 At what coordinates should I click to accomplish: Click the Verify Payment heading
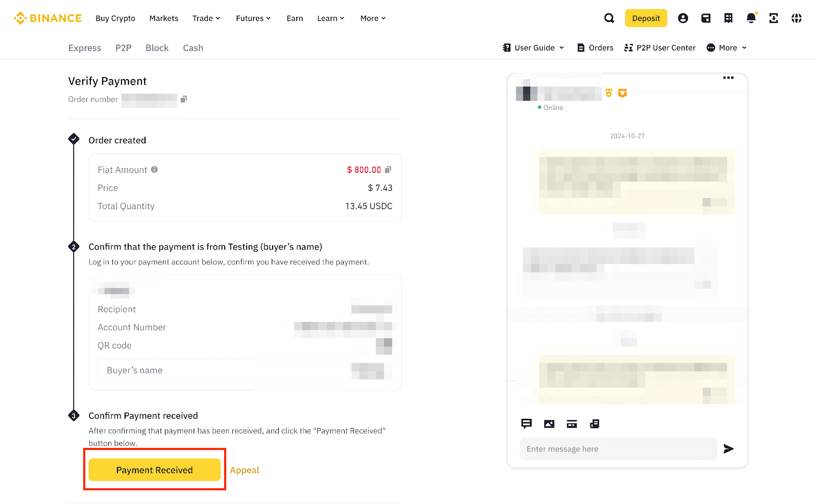[x=107, y=81]
